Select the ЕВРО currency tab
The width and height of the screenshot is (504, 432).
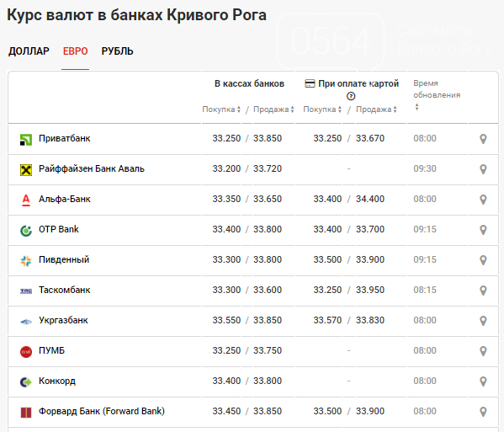point(75,51)
